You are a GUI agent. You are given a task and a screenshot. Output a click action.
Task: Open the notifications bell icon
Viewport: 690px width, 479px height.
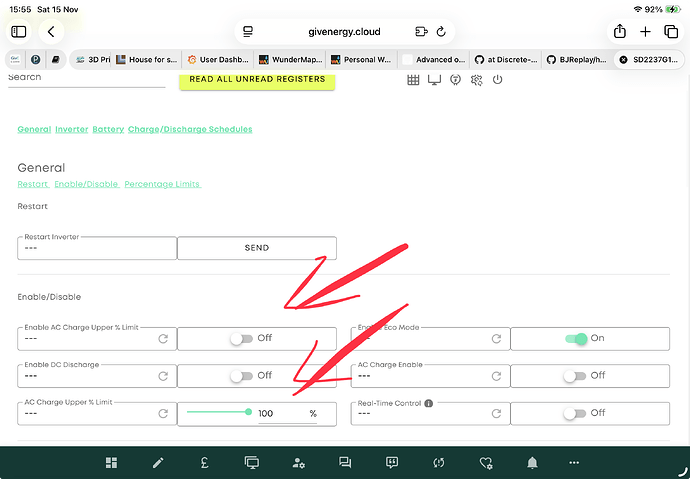point(533,463)
